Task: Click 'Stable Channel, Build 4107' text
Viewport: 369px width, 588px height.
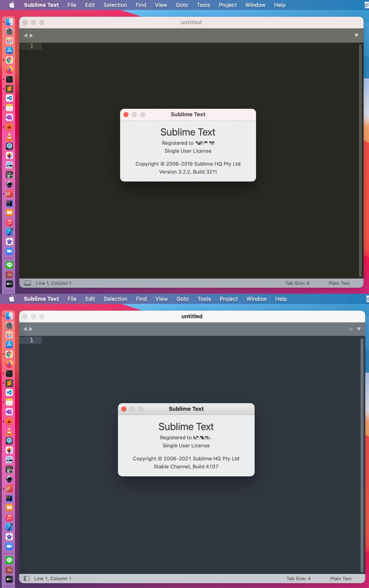Action: pyautogui.click(x=186, y=467)
